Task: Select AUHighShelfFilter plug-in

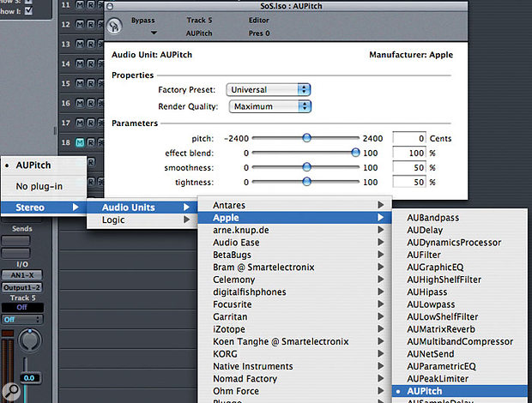Action: point(460,280)
